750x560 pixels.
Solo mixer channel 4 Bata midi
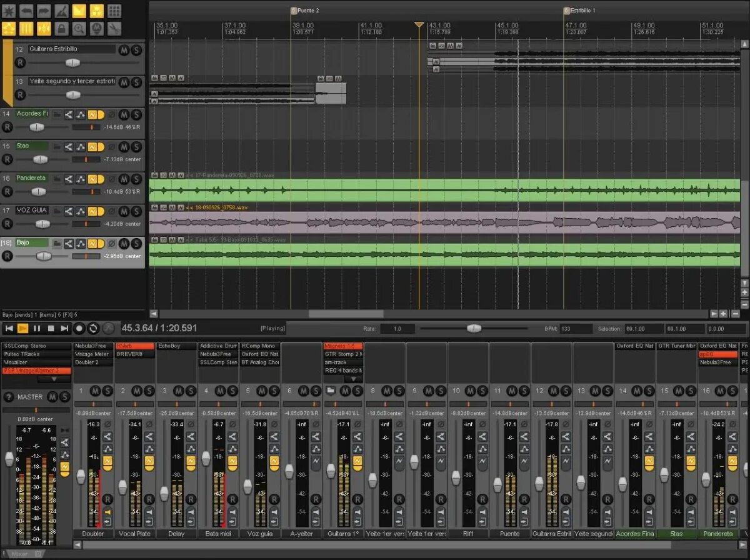point(232,391)
